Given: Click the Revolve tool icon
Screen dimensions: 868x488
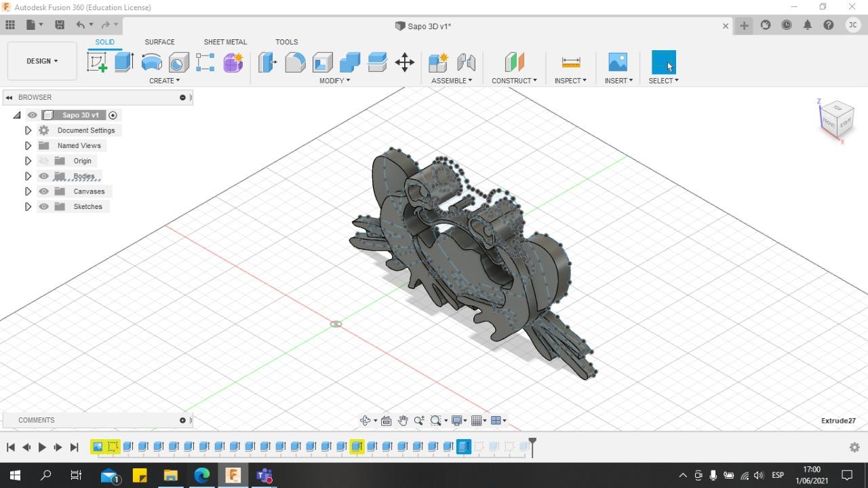Looking at the screenshot, I should click(151, 62).
